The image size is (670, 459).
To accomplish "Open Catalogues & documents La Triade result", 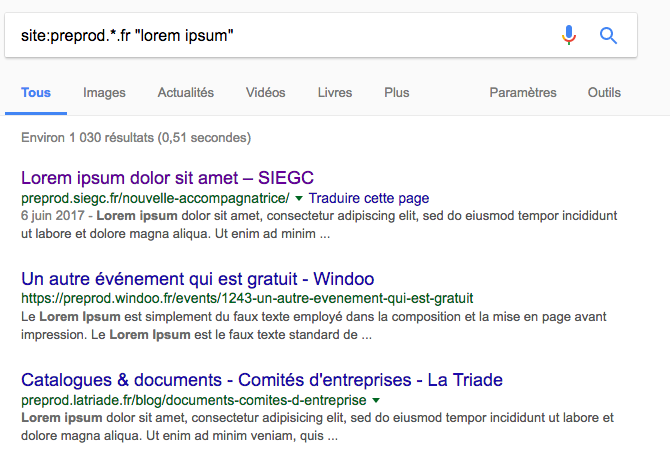I will [x=262, y=380].
